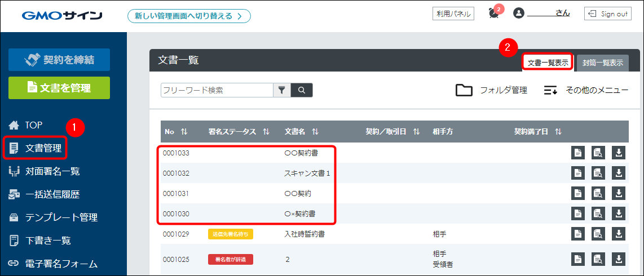Select 文書一覧表示 tab

(548, 63)
